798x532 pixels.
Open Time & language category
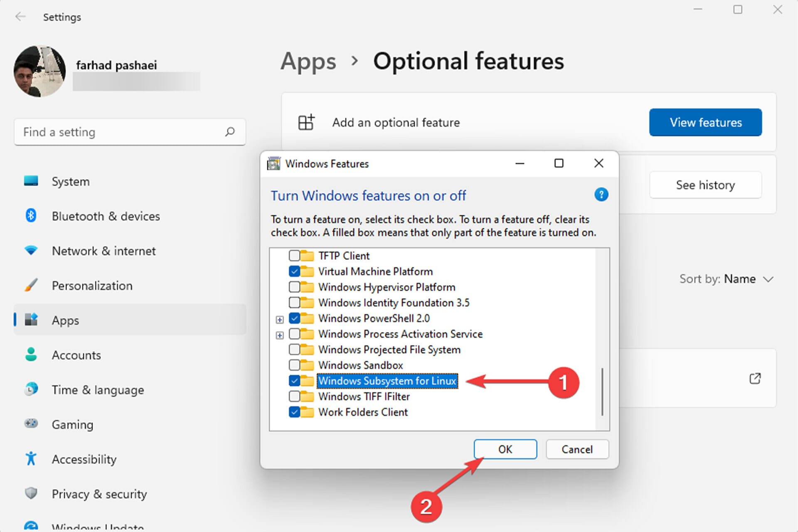coord(130,389)
